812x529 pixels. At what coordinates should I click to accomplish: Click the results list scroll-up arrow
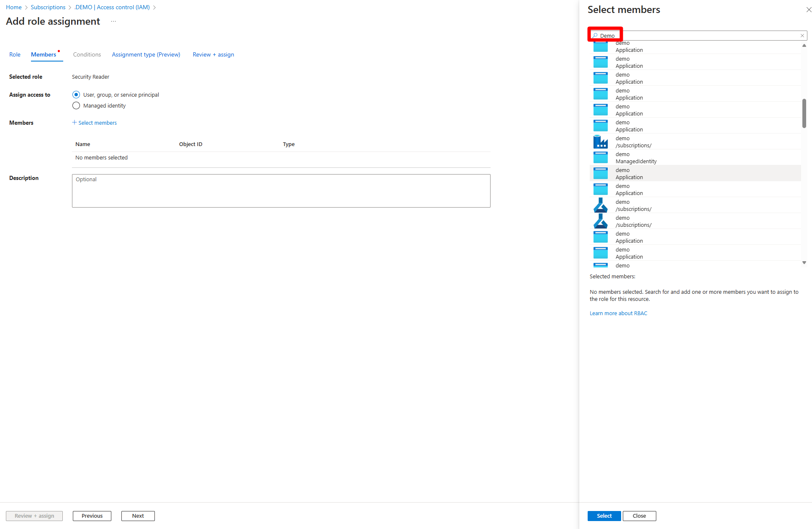pyautogui.click(x=804, y=45)
